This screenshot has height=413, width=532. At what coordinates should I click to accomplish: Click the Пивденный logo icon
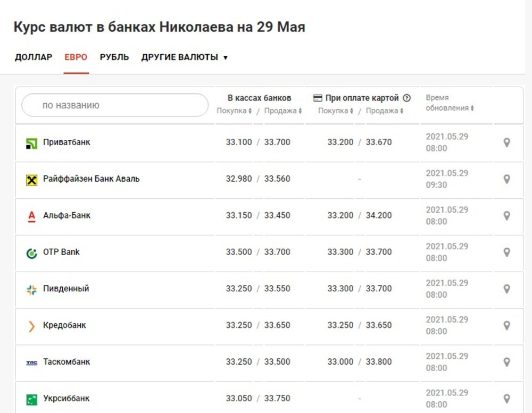pyautogui.click(x=31, y=290)
